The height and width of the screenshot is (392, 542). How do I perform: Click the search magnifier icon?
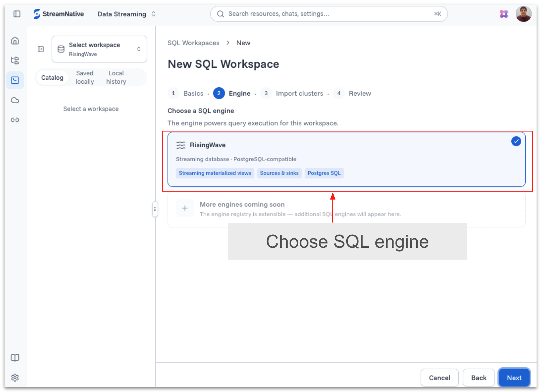220,14
